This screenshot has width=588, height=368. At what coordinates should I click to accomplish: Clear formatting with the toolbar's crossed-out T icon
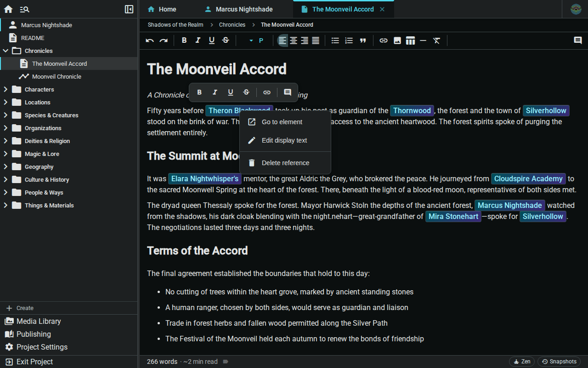(x=437, y=40)
